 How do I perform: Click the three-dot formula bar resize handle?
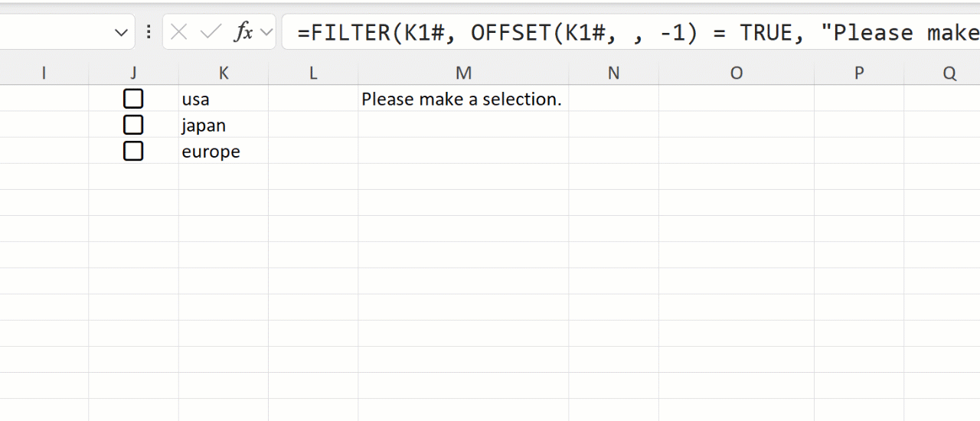149,32
